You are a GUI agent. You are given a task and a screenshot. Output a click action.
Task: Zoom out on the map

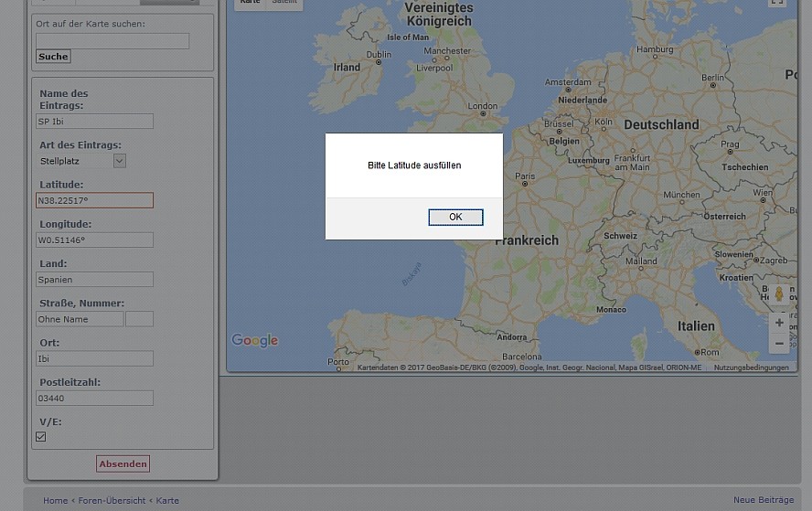pyautogui.click(x=779, y=343)
